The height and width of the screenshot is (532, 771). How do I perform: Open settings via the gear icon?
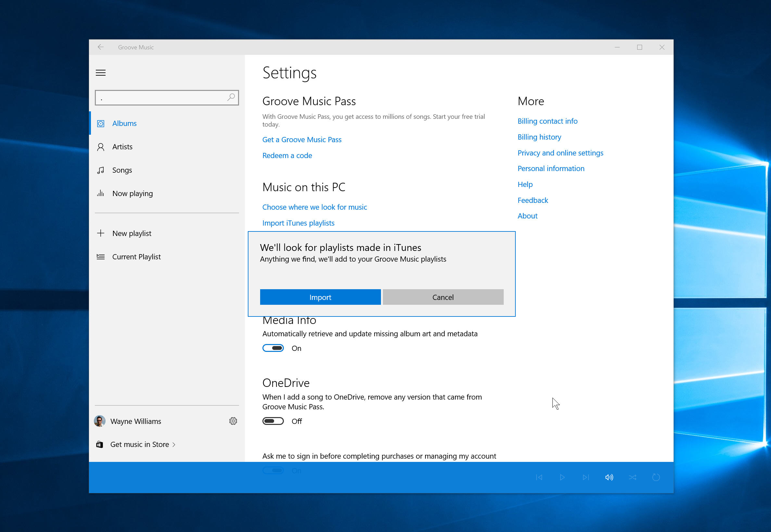tap(233, 421)
